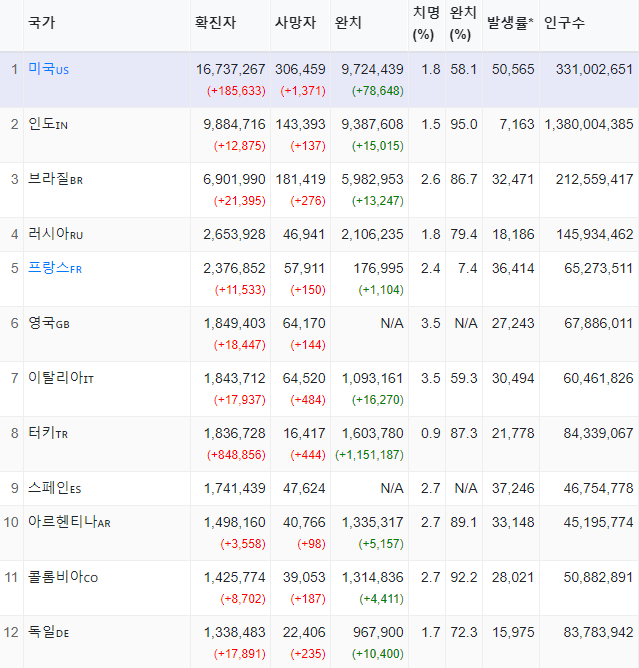Screen dimensions: 639x668
Task: Click Spain confirmed cases 1,741,439
Action: tap(234, 488)
